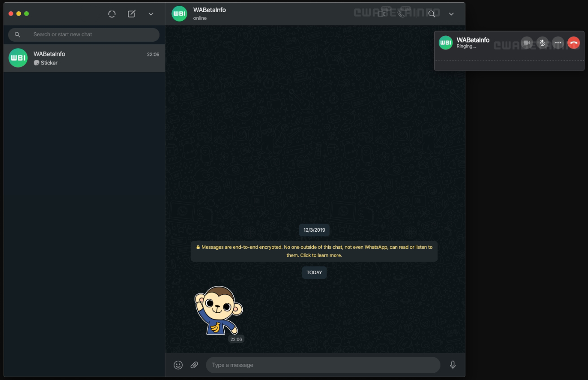Open more options in the call popup
The width and height of the screenshot is (588, 380).
coord(558,43)
